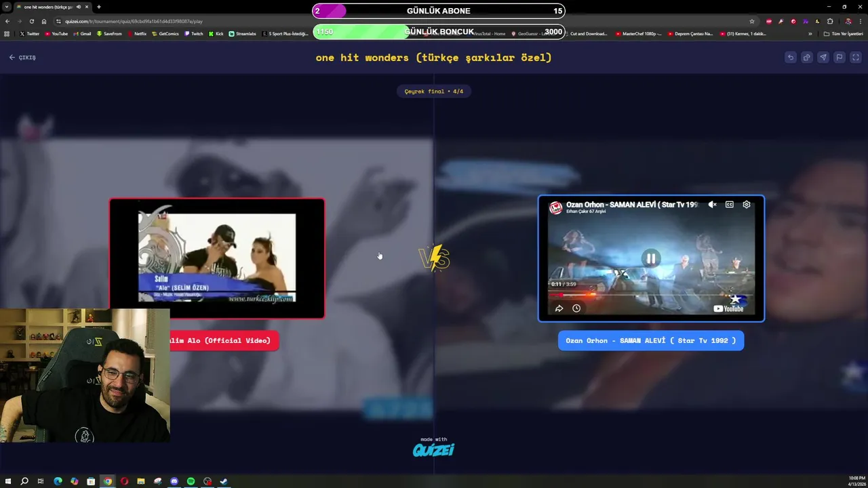Click the AdBlock extension icon
868x488 pixels.
pyautogui.click(x=768, y=21)
